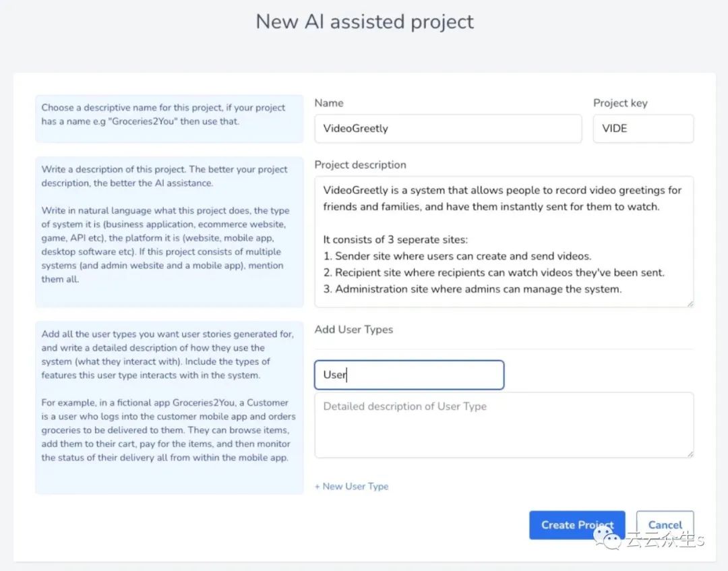Grab the Project description resize handle
The width and height of the screenshot is (728, 571).
coord(690,303)
